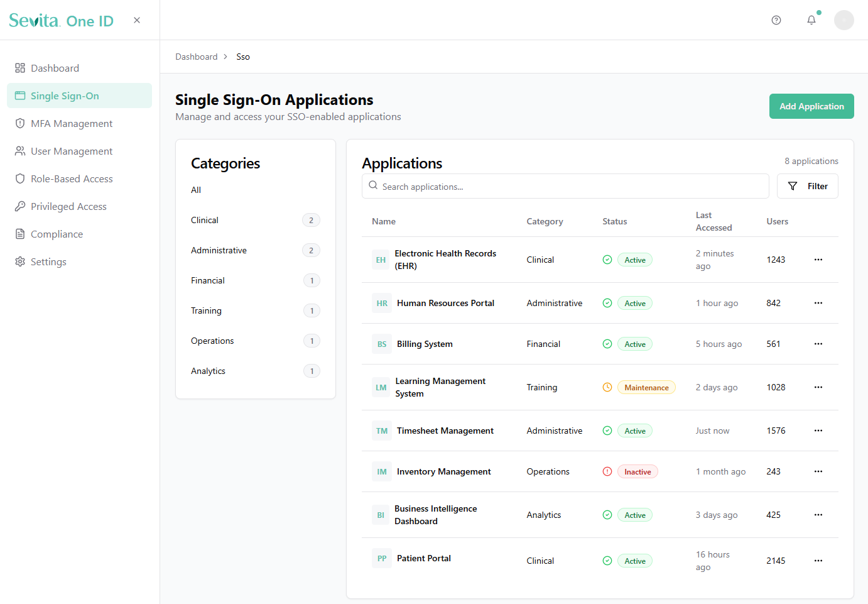The width and height of the screenshot is (868, 604).
Task: Click the active check icon for Business Intelligence Dashboard
Action: click(607, 515)
